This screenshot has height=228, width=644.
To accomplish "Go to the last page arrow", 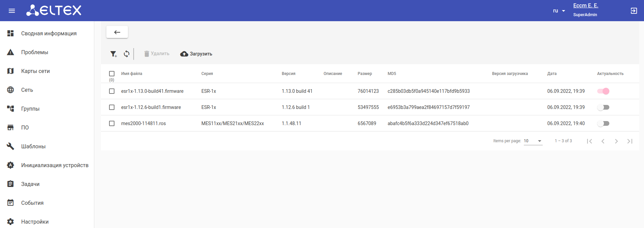I will point(630,141).
